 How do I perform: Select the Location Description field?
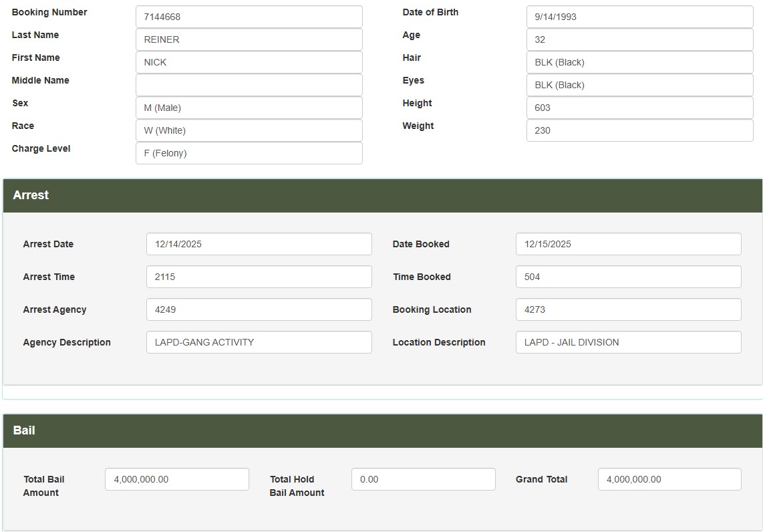coord(628,342)
